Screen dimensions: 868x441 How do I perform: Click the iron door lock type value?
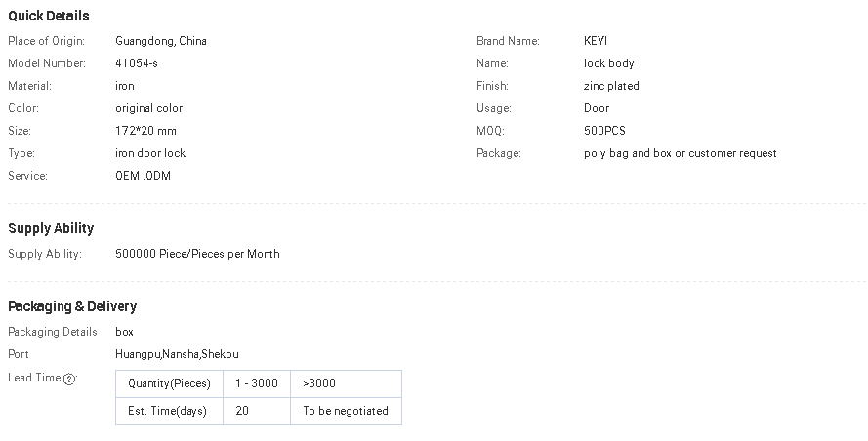click(x=150, y=153)
